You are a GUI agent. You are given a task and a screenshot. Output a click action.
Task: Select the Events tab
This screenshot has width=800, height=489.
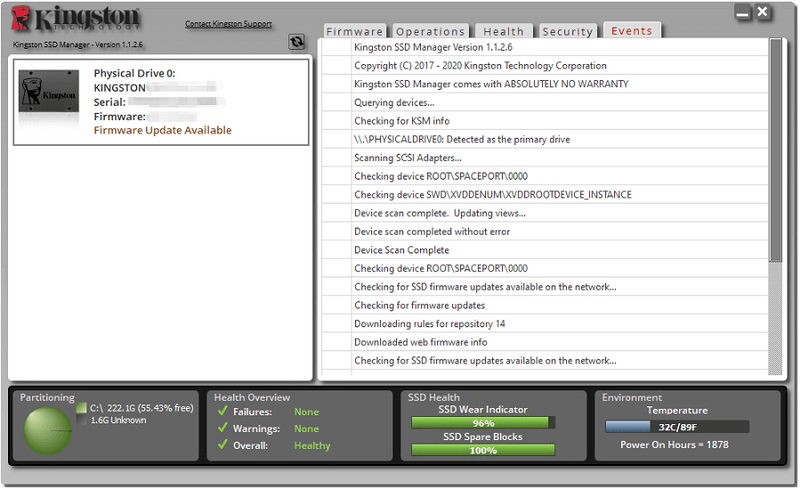click(632, 31)
